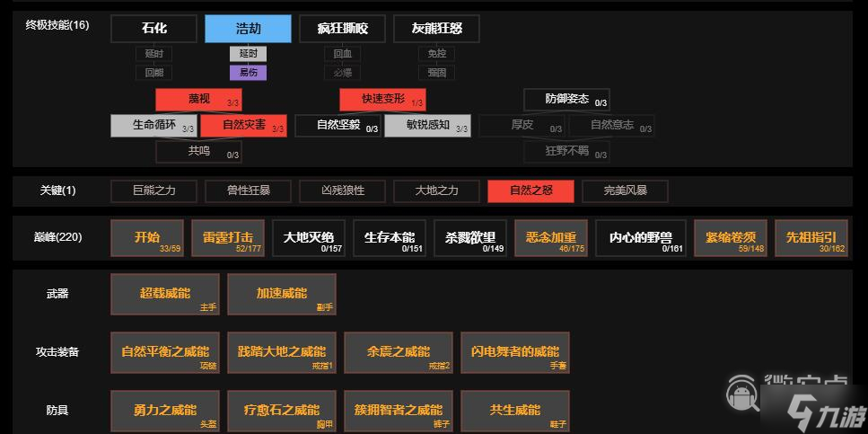The width and height of the screenshot is (868, 434).
Task: Add a point to 防御姿态 0/3
Action: pos(567,100)
